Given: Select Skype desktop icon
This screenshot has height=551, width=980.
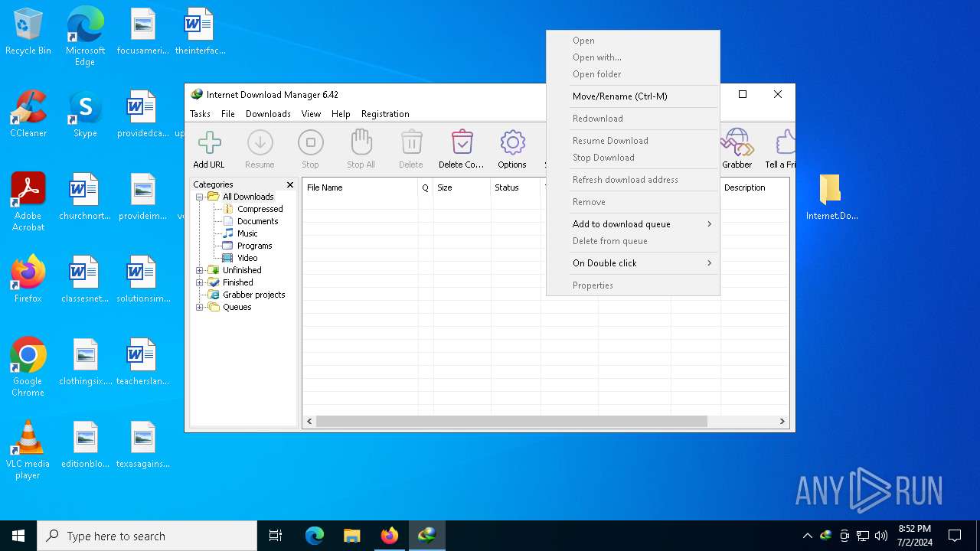Looking at the screenshot, I should pyautogui.click(x=85, y=115).
